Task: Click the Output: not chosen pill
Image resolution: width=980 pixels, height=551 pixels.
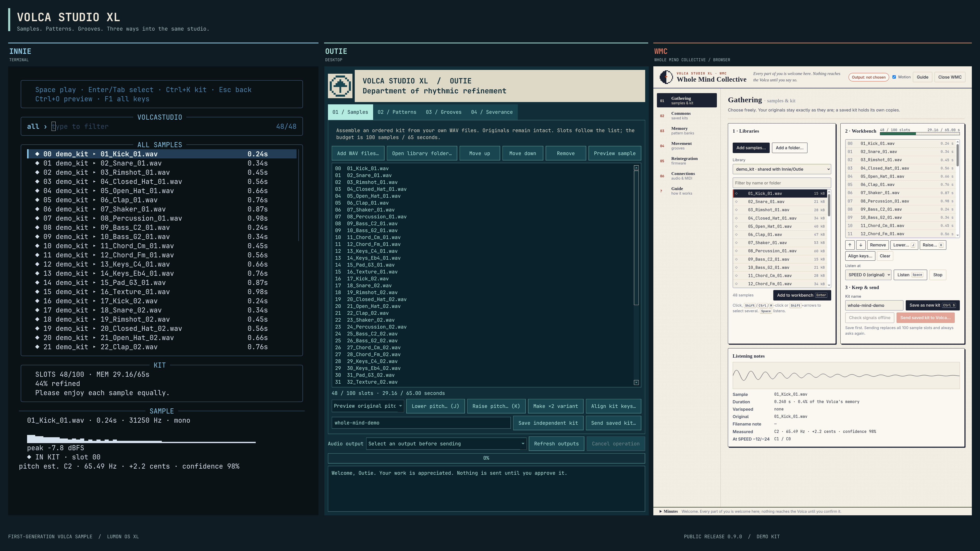Action: [x=868, y=77]
